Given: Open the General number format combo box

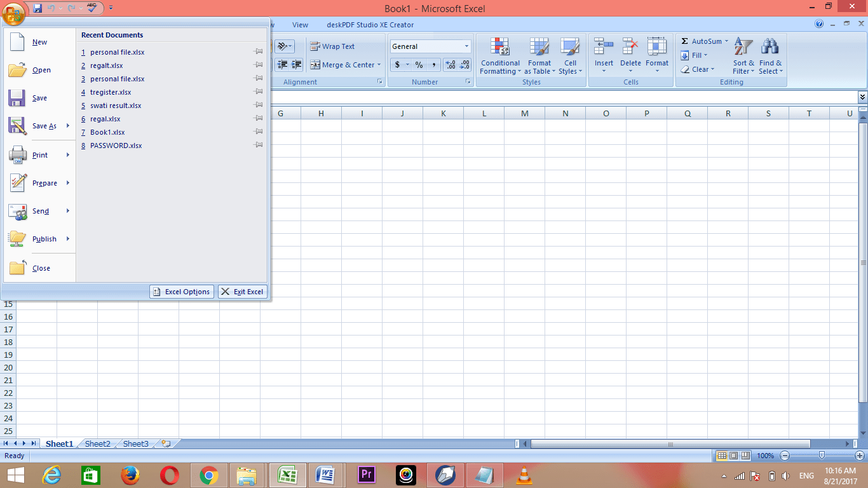Looking at the screenshot, I should click(430, 46).
